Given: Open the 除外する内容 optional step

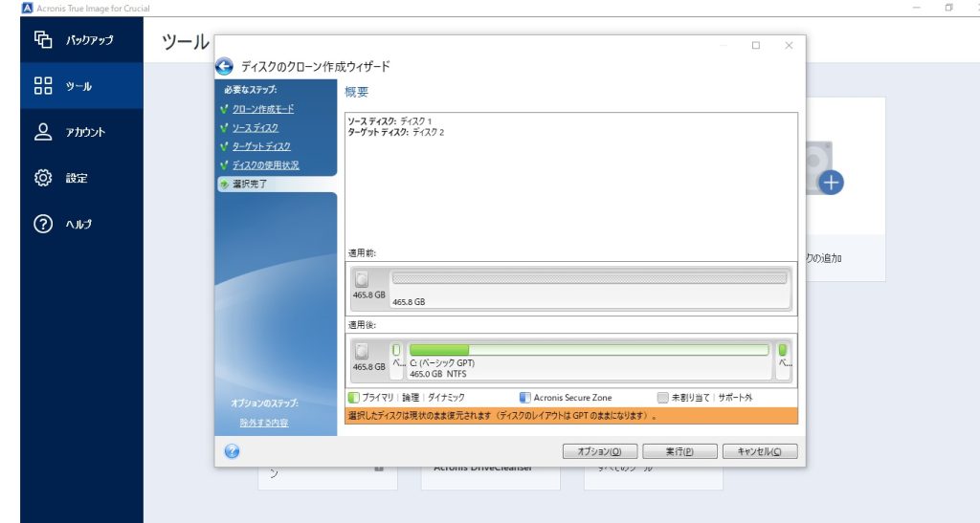Looking at the screenshot, I should pos(264,424).
